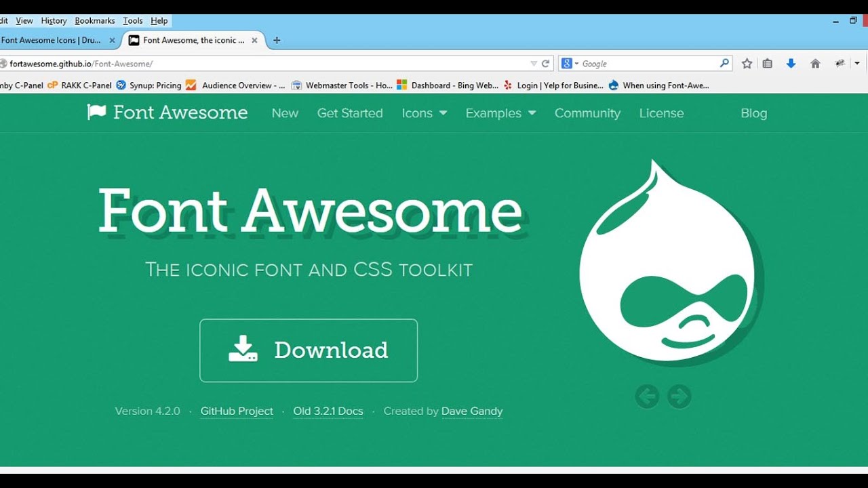Image resolution: width=868 pixels, height=488 pixels.
Task: Go to Get Started page
Action: (350, 113)
